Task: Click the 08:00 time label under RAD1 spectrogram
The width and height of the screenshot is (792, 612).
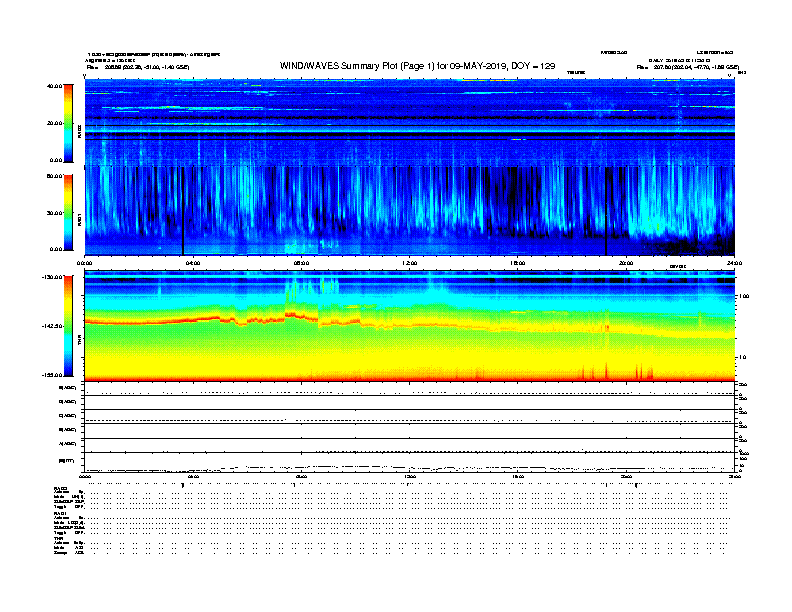Action: pos(301,263)
